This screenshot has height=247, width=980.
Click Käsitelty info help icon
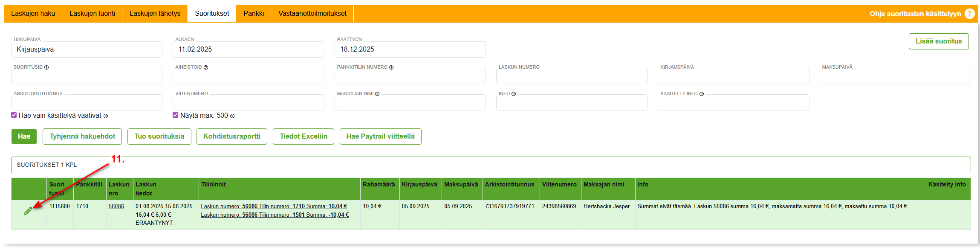click(702, 94)
